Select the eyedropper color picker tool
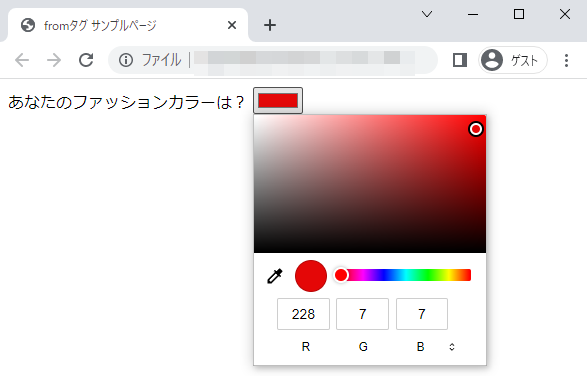The height and width of the screenshot is (376, 587). coord(274,276)
